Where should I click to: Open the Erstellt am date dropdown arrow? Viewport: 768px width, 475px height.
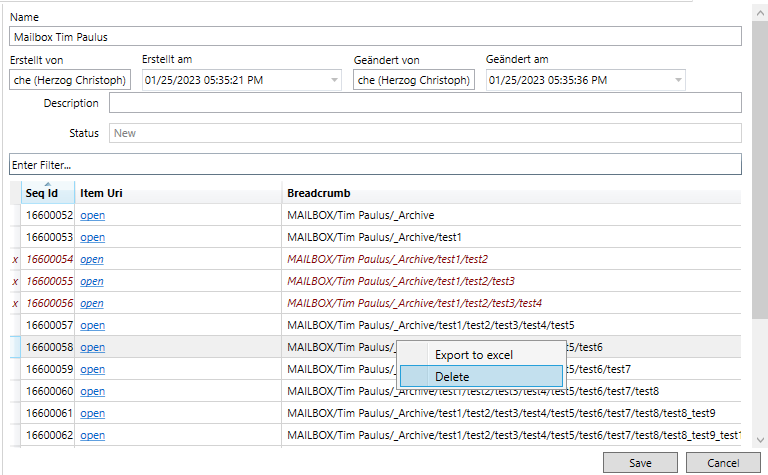coord(335,80)
